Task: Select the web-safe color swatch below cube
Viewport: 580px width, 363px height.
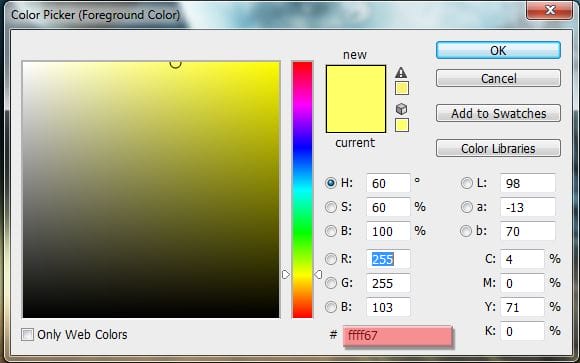Action: [x=402, y=125]
